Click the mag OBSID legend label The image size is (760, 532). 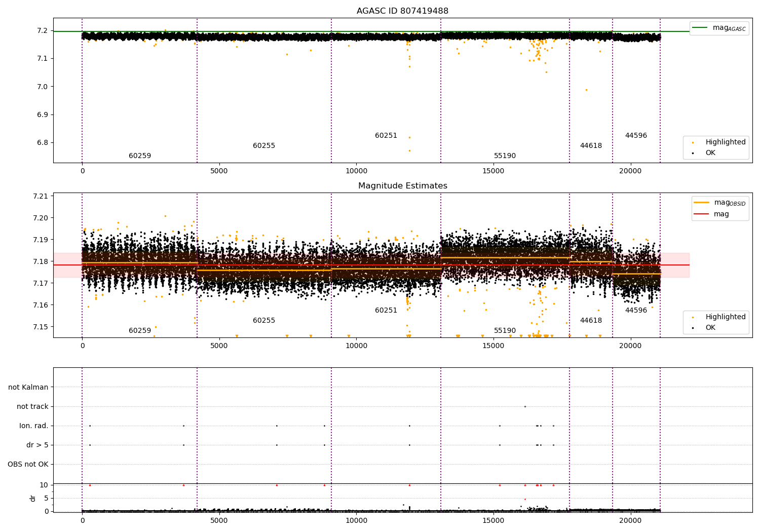pyautogui.click(x=730, y=203)
